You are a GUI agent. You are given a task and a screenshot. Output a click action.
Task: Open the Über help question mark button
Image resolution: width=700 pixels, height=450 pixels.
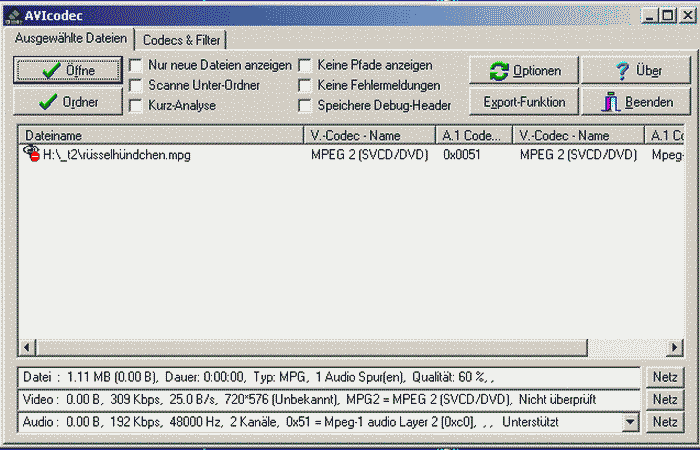click(x=637, y=70)
